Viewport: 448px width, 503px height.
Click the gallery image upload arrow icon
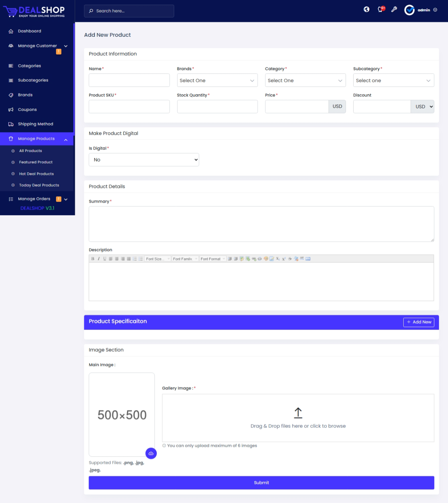298,413
